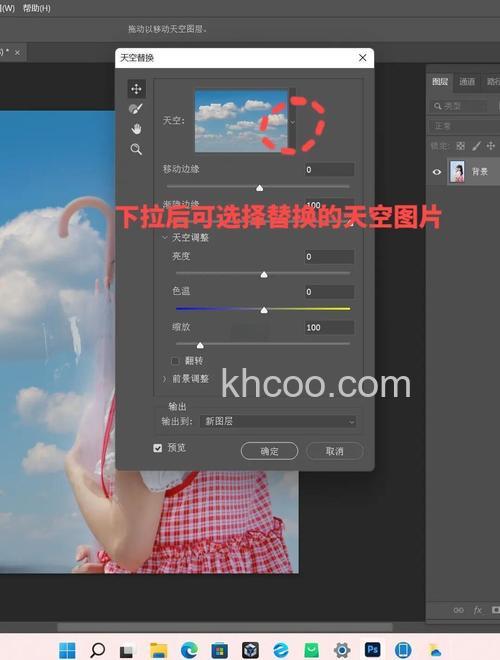Click the 亮度 slider handle
Screen dimensions: 500x660
pyautogui.click(x=264, y=274)
